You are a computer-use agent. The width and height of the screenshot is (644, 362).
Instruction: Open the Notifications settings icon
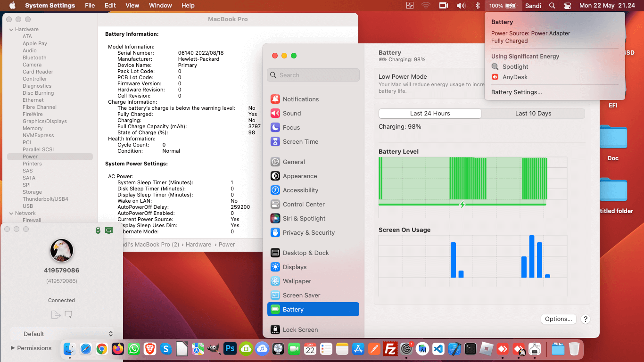click(x=275, y=99)
